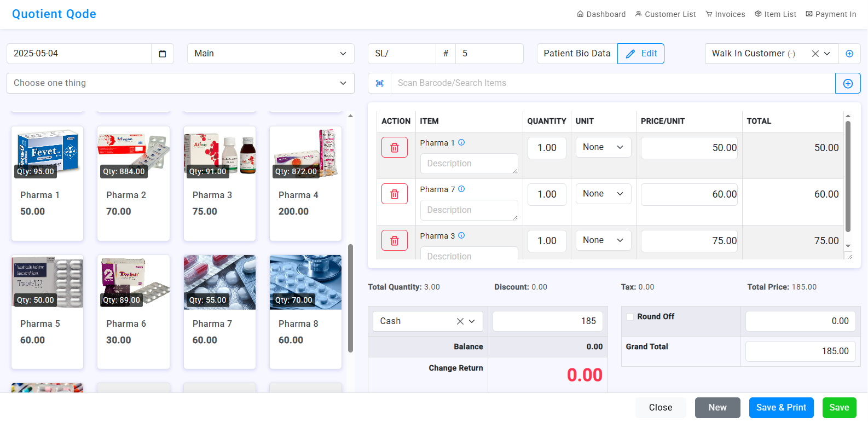868x422 pixels.
Task: Click plus icon beside item search bar
Action: 848,83
